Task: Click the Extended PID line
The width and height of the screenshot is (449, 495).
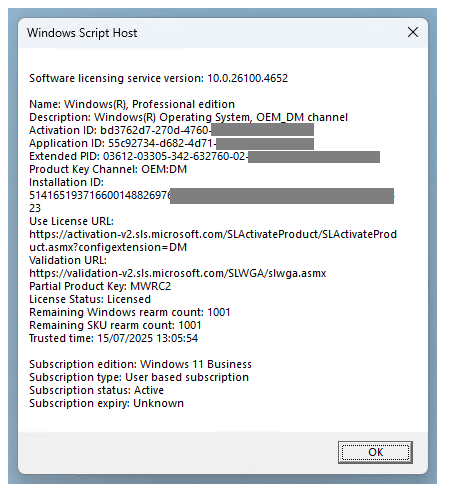Action: tap(204, 156)
